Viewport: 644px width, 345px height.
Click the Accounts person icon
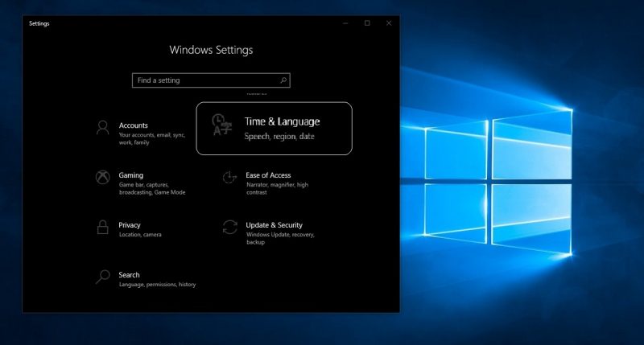102,129
